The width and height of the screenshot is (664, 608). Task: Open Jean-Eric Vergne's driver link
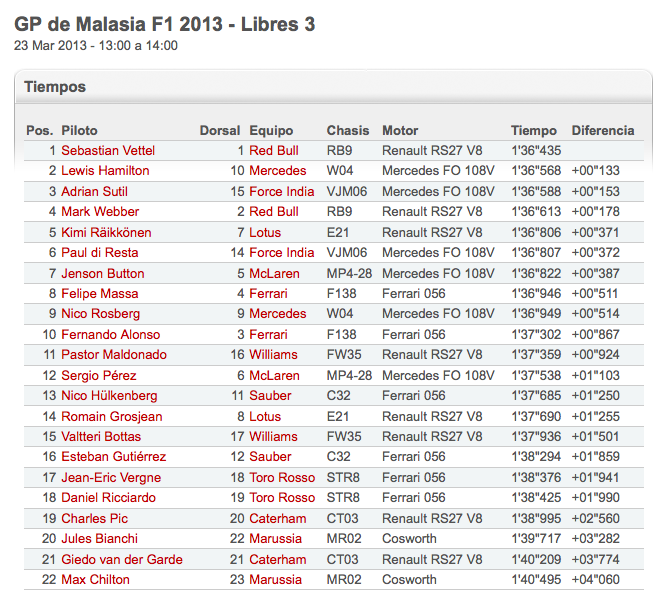tap(110, 478)
